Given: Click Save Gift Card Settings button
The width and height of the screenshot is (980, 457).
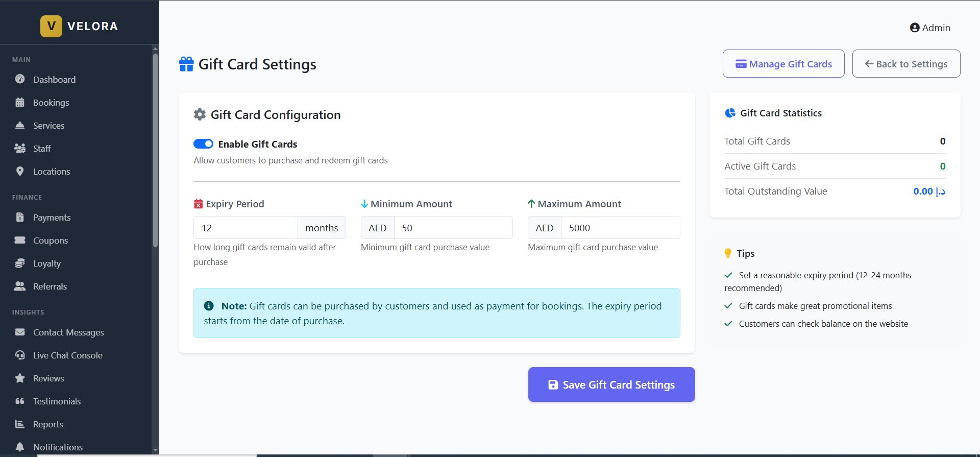Looking at the screenshot, I should point(611,384).
